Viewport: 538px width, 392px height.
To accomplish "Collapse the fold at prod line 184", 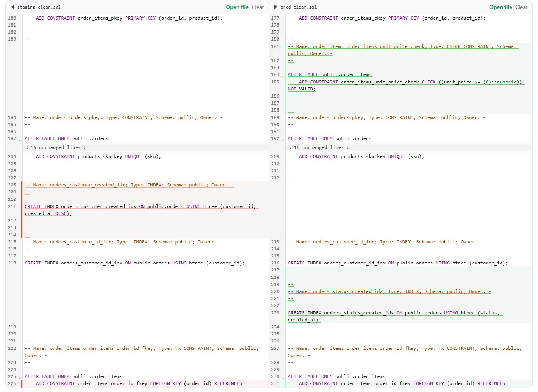I will pos(283,76).
